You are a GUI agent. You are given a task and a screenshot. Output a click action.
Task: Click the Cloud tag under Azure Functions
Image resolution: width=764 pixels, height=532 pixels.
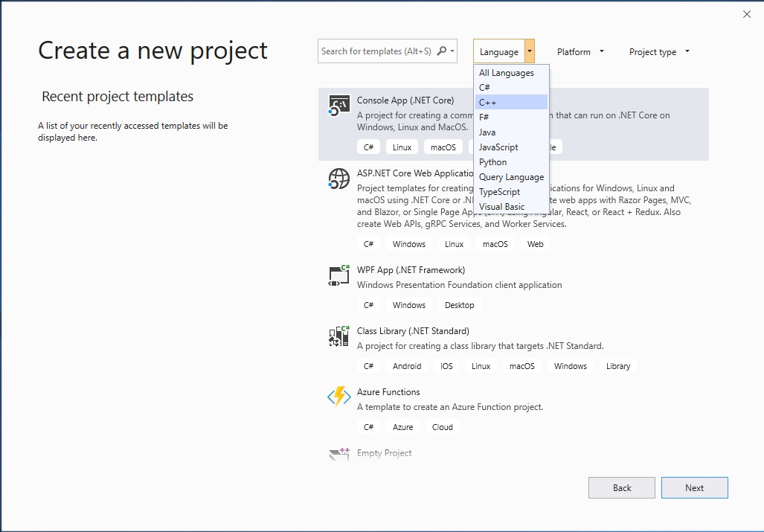(x=442, y=427)
